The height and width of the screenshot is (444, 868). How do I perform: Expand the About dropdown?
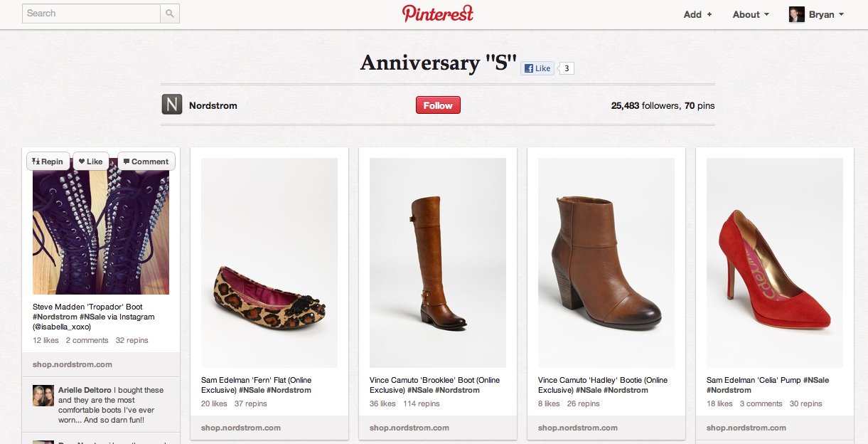point(751,14)
